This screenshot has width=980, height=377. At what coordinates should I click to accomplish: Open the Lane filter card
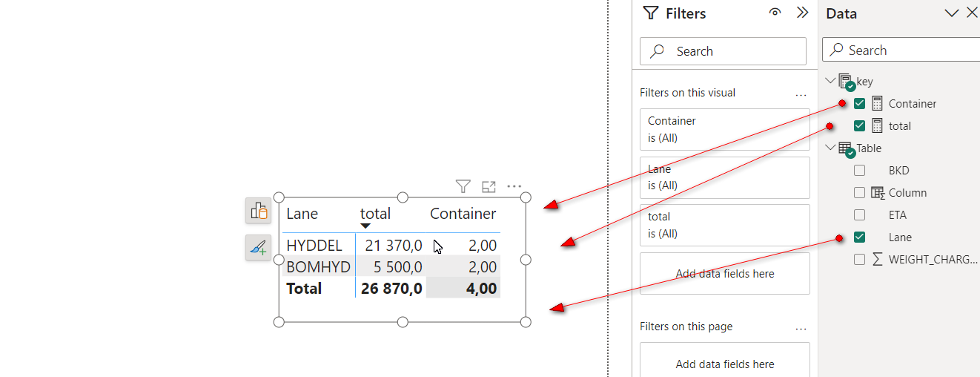tap(724, 177)
